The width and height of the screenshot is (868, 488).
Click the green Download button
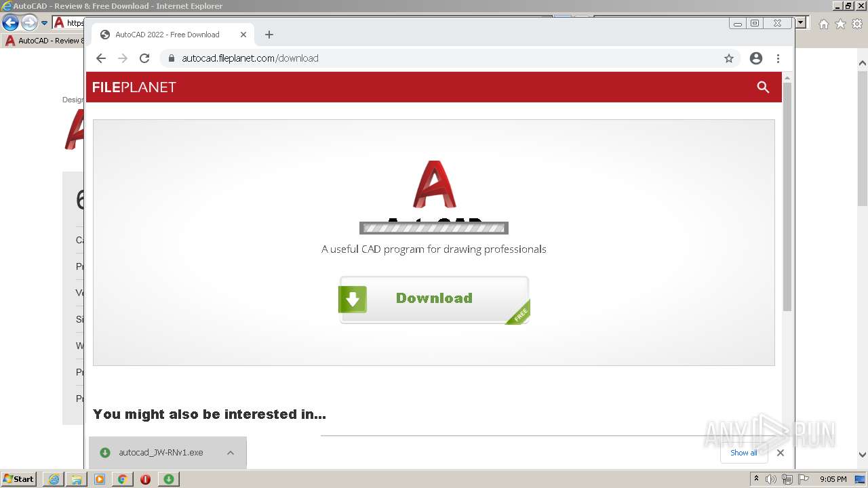click(x=434, y=300)
